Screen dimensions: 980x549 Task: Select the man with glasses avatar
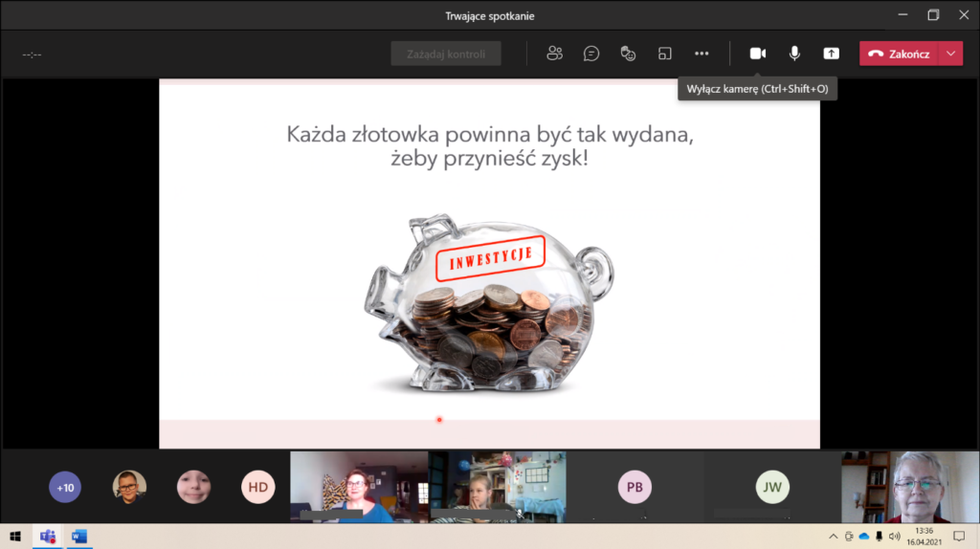(x=129, y=487)
